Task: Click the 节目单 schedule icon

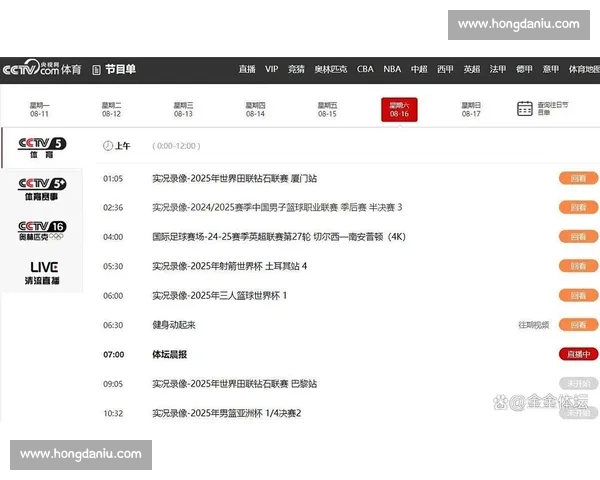Action: [x=96, y=70]
